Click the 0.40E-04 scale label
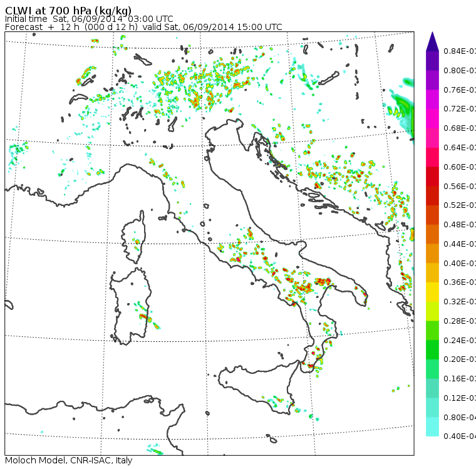 click(460, 437)
